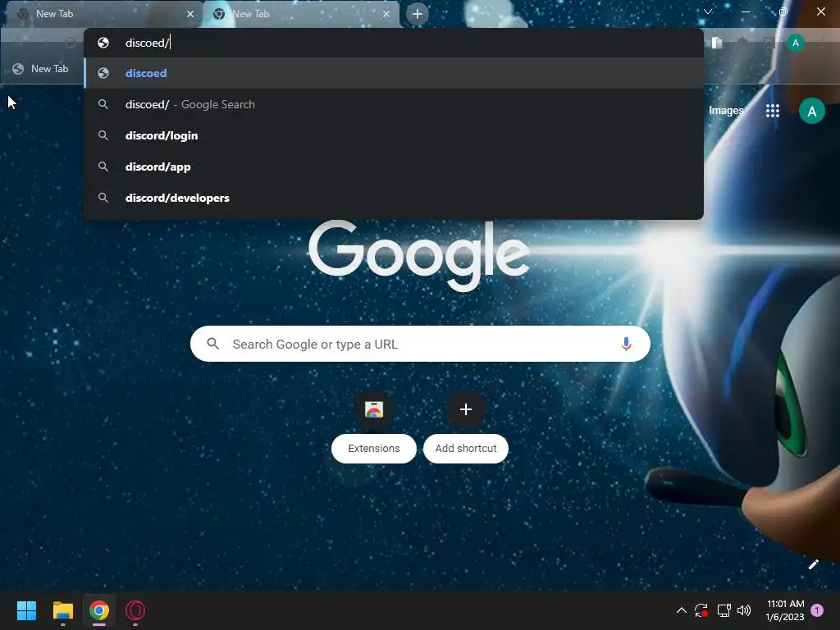The height and width of the screenshot is (630, 840).
Task: Click the clipboard-like toolbar icon
Action: 717,43
